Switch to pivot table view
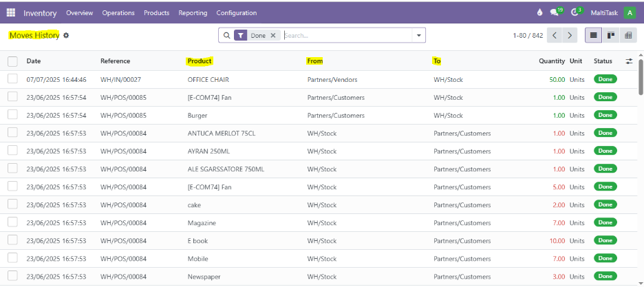This screenshot has width=644, height=287. [x=627, y=35]
